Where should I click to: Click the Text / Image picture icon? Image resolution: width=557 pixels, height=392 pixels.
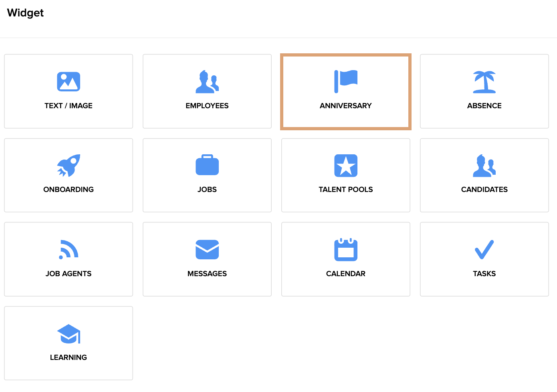pos(69,82)
